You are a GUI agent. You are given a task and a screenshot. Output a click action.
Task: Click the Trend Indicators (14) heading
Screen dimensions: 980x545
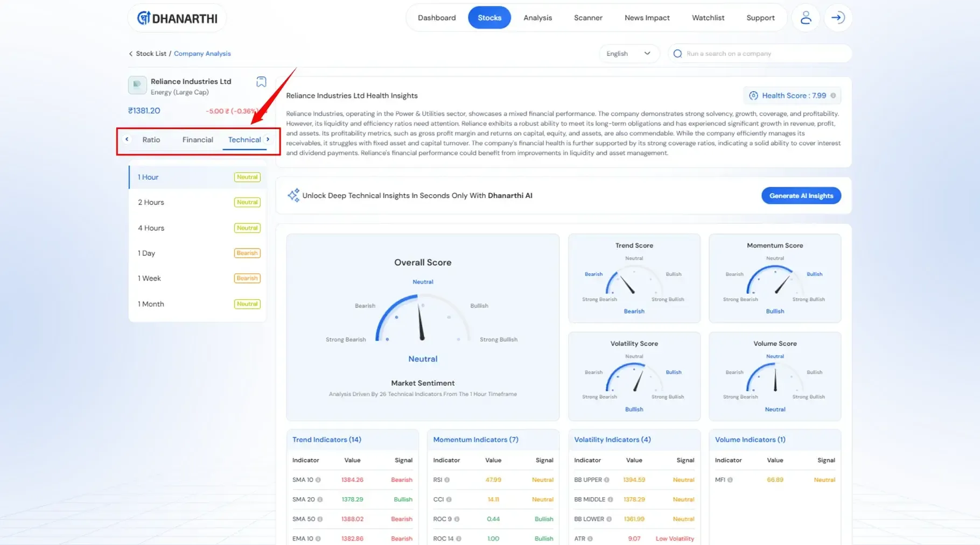point(326,440)
